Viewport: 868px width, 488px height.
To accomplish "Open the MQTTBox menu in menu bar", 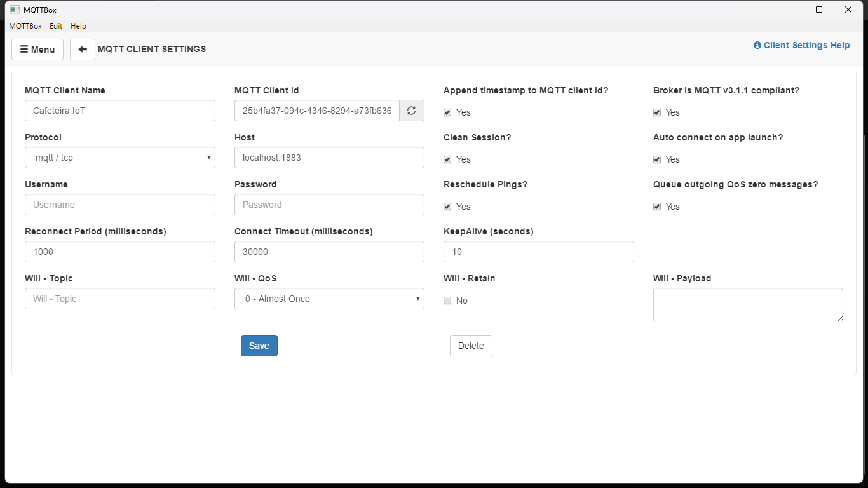I will pyautogui.click(x=25, y=26).
